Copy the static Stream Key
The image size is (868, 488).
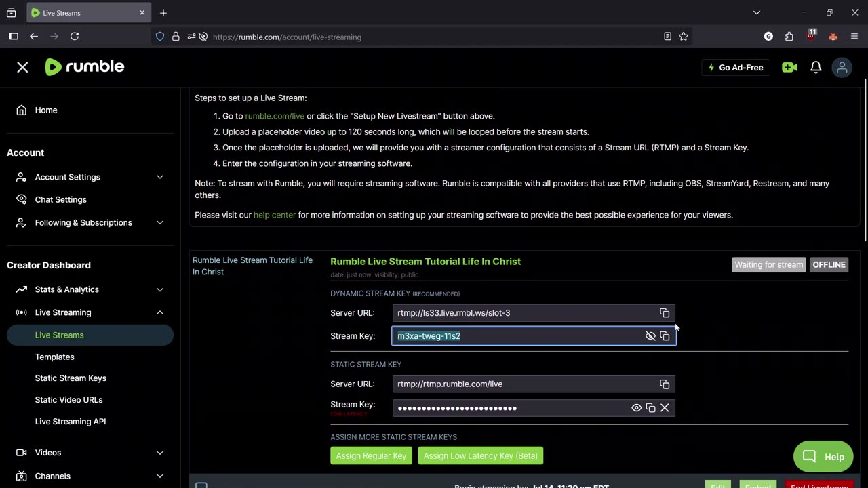650,408
